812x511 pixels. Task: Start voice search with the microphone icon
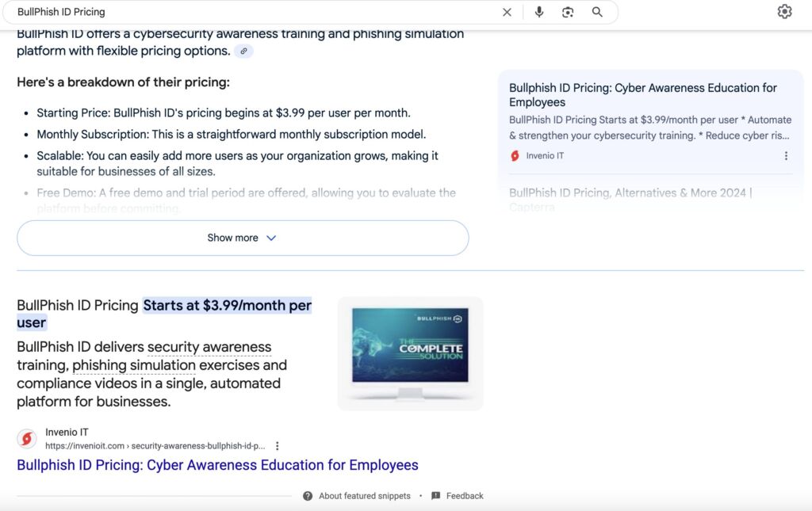click(x=539, y=12)
